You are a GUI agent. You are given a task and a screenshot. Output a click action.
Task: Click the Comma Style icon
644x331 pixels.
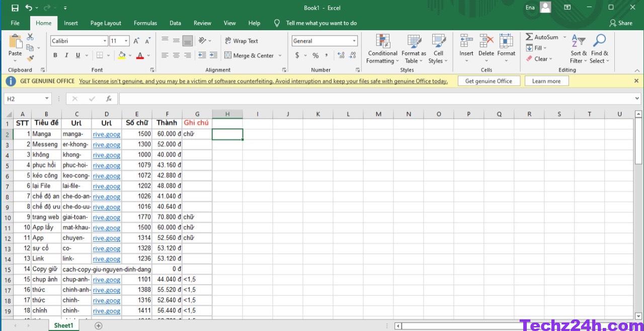point(327,55)
